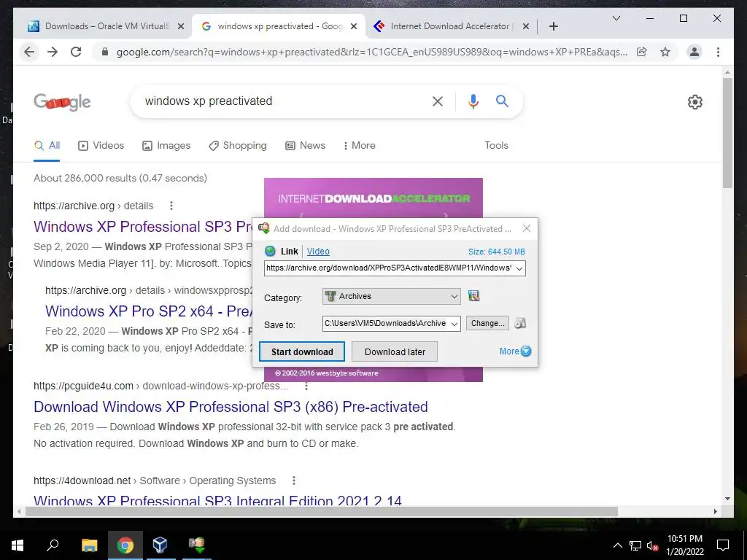Expand More options in download dialog
Image resolution: width=747 pixels, height=560 pixels.
tap(515, 351)
